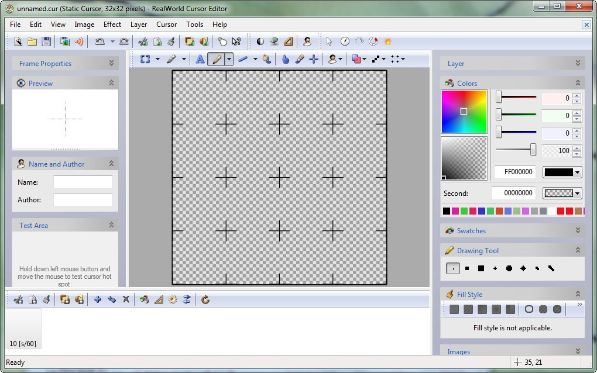Image resolution: width=597 pixels, height=373 pixels.
Task: Select the active Pencil drawing tool
Action: [x=216, y=59]
